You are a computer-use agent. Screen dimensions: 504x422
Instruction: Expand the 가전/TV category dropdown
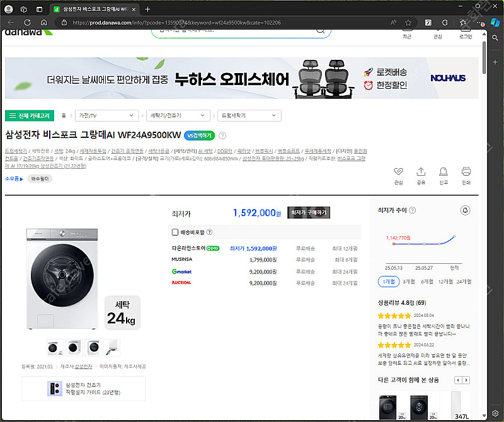point(106,116)
